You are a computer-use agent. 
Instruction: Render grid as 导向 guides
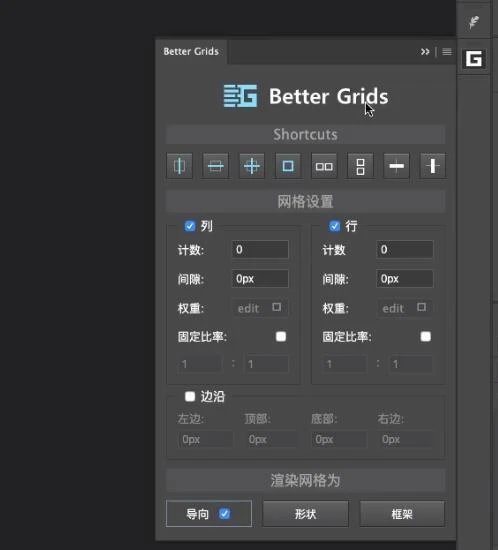coord(209,514)
